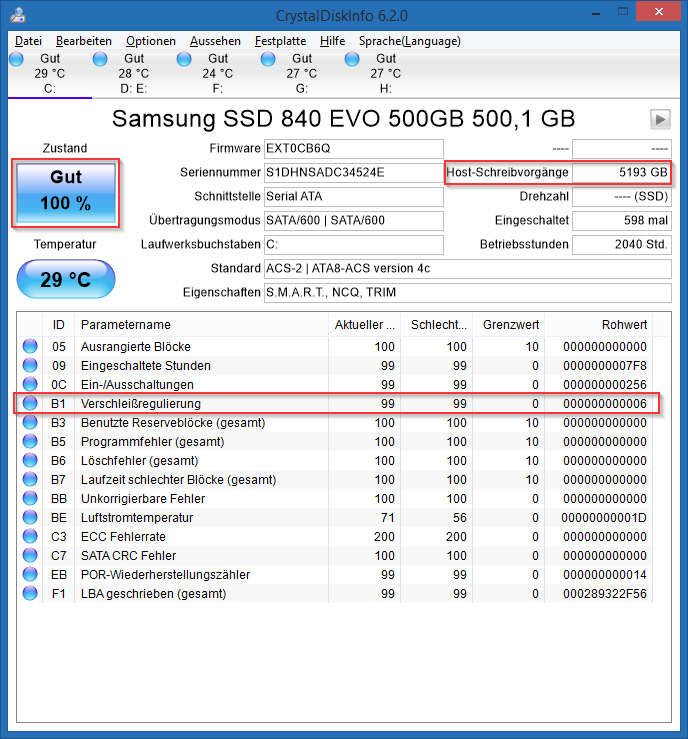
Task: Click status orb of ECC Fehlerrate row
Action: coord(30,536)
